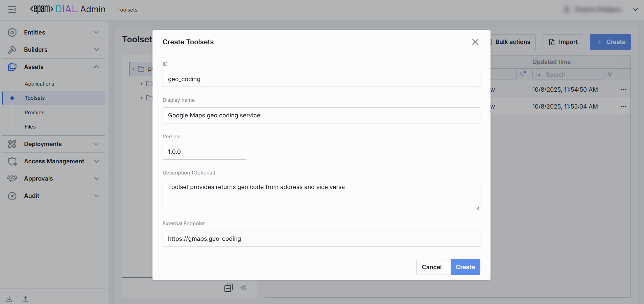Image resolution: width=644 pixels, height=304 pixels.
Task: Click the upload icon in sidebar footer
Action: point(25,299)
